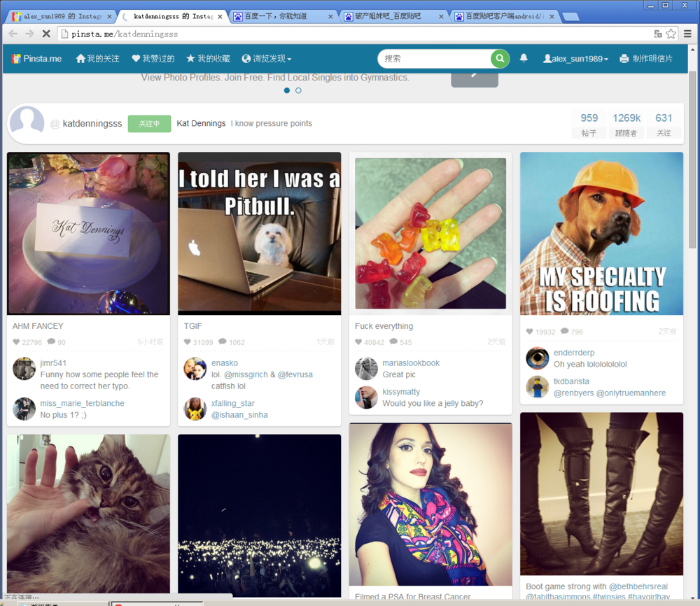Click the scrollbar up arrow
The width and height of the screenshot is (700, 606).
(692, 48)
